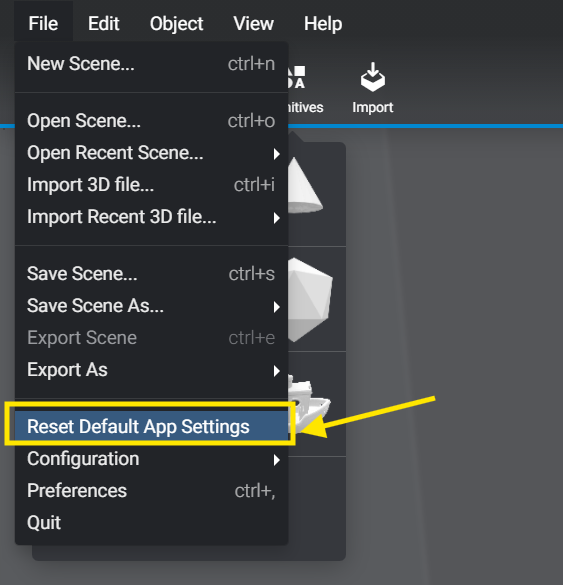The height and width of the screenshot is (585, 563).
Task: Open the Help menu
Action: coord(323,24)
